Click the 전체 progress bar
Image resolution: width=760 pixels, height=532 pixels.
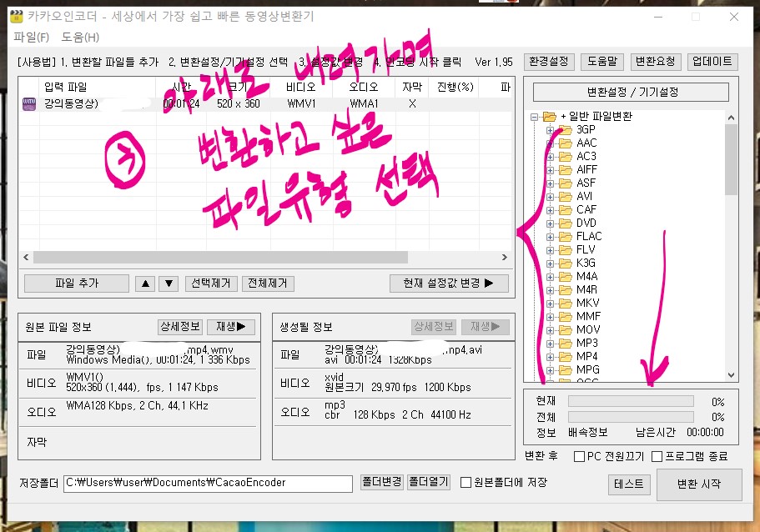631,417
